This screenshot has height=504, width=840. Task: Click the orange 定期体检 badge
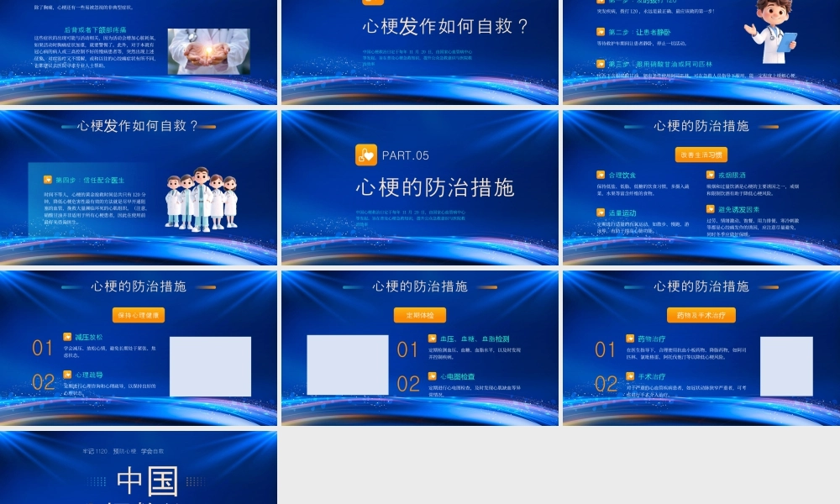point(420,315)
